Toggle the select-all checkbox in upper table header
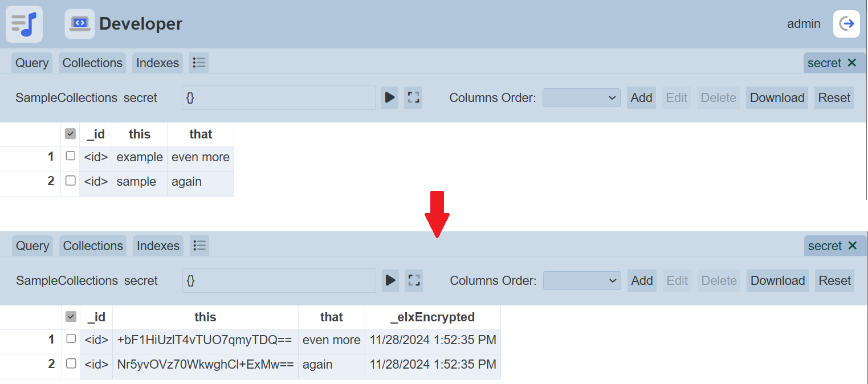Screen dimensions: 868x384 [71, 134]
